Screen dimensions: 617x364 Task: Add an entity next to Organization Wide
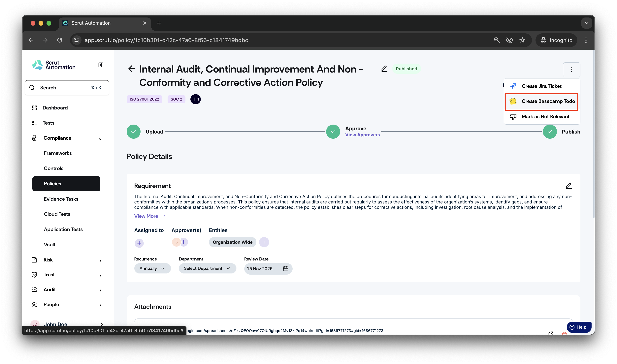click(x=264, y=242)
